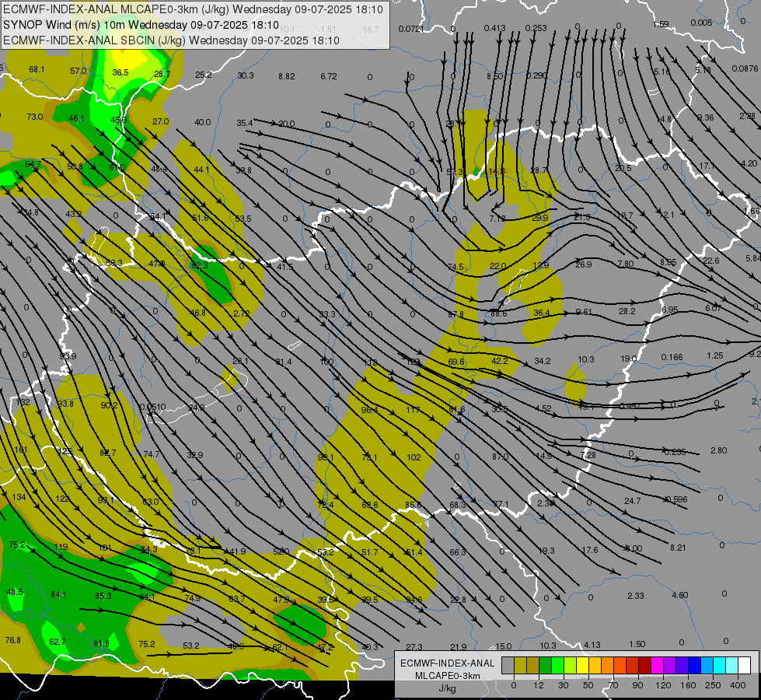761x700 pixels.
Task: Click the legend tick label 160
Action: tap(688, 685)
